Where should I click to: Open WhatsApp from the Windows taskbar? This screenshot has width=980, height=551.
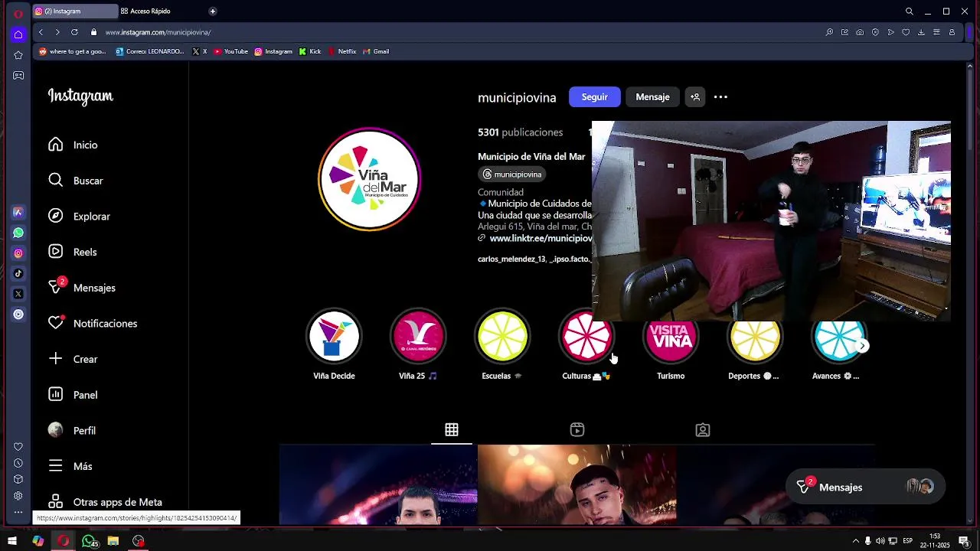[x=89, y=541]
